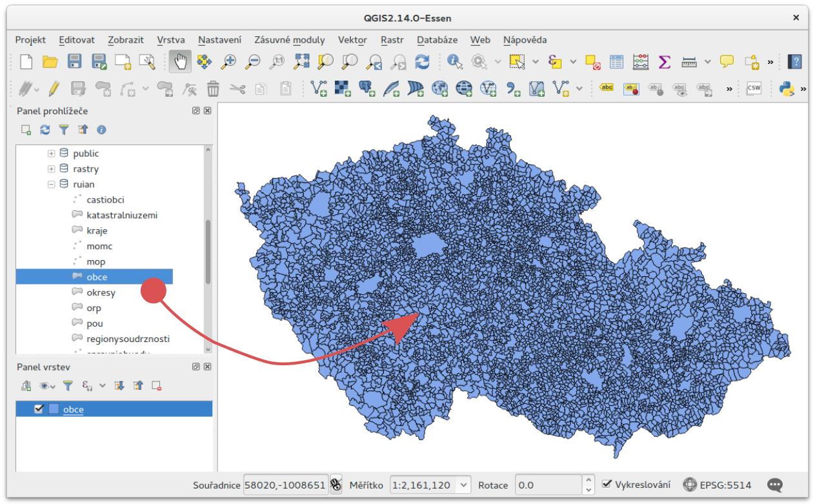Screen dimensions: 815x504
Task: Refresh the map canvas with blue arrows icon
Action: pos(422,62)
